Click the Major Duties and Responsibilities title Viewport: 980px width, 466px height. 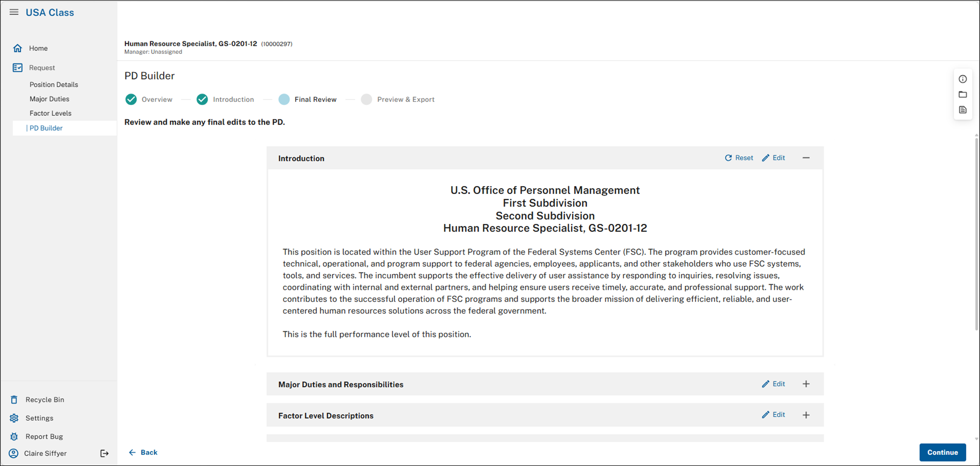click(x=341, y=384)
